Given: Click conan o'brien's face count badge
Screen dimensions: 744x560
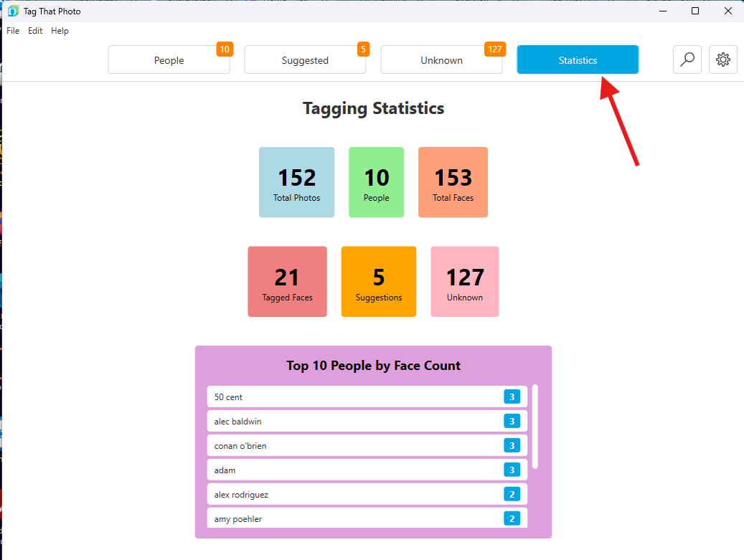Looking at the screenshot, I should [x=512, y=445].
